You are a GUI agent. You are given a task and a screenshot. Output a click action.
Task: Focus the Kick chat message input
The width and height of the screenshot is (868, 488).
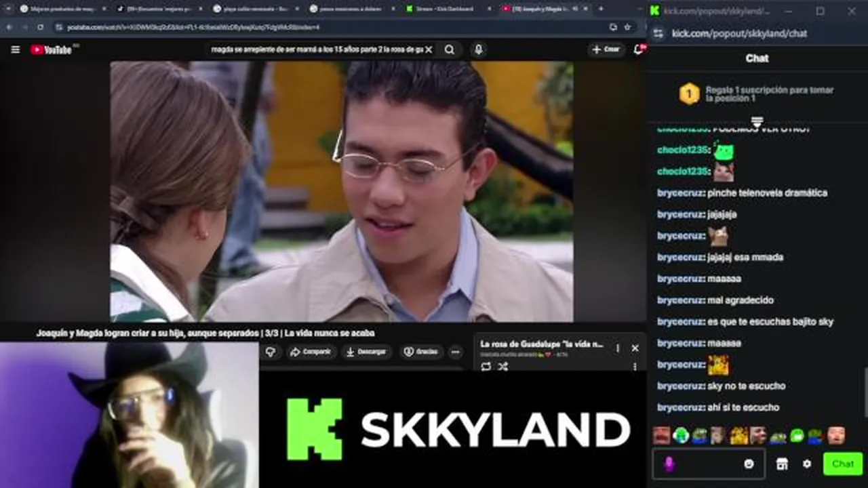pos(709,464)
